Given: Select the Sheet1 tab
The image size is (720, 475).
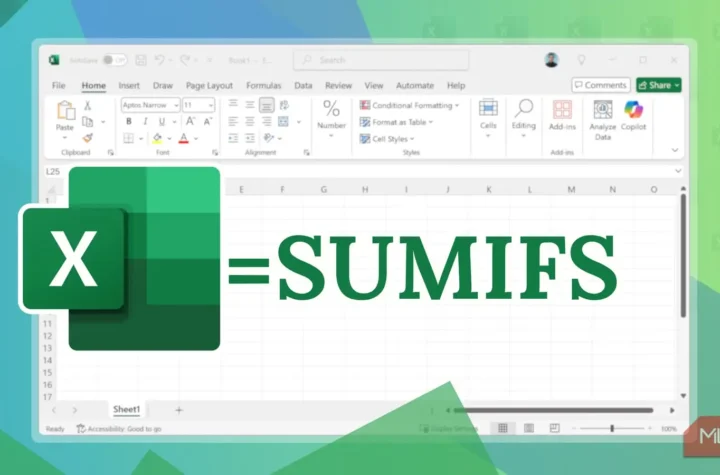Looking at the screenshot, I should [126, 409].
